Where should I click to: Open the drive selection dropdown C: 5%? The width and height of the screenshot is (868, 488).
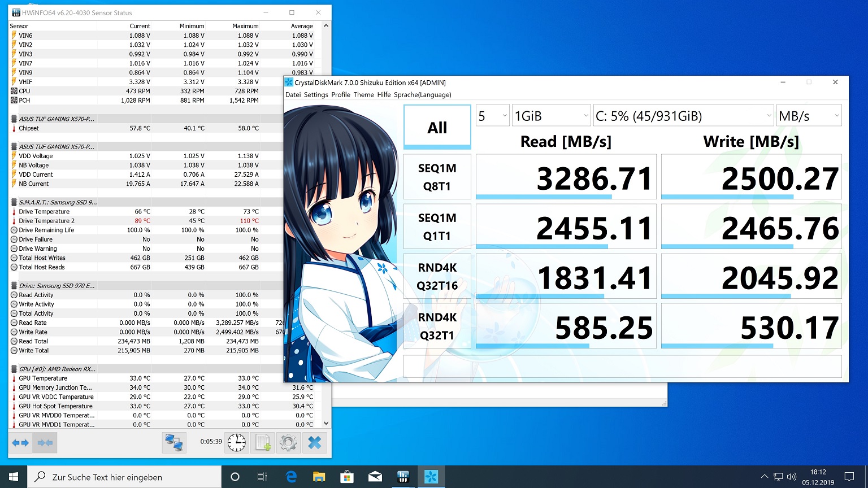point(683,116)
